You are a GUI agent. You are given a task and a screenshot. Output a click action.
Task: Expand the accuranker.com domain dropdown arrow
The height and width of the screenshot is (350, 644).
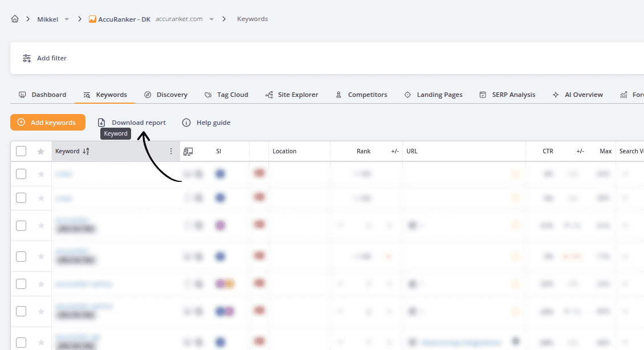click(211, 19)
